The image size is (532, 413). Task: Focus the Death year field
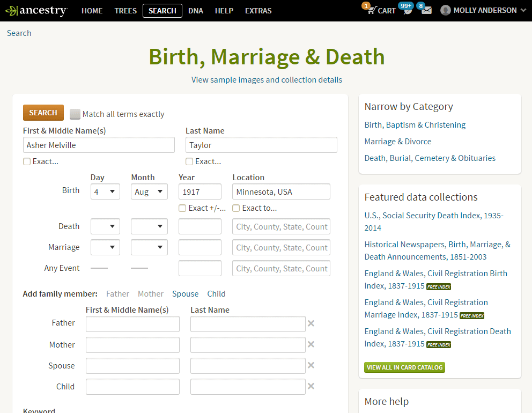pyautogui.click(x=200, y=226)
